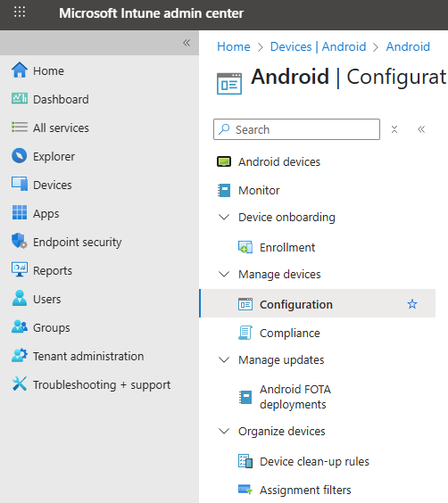Open Troubleshooting + support in sidebar

(102, 385)
